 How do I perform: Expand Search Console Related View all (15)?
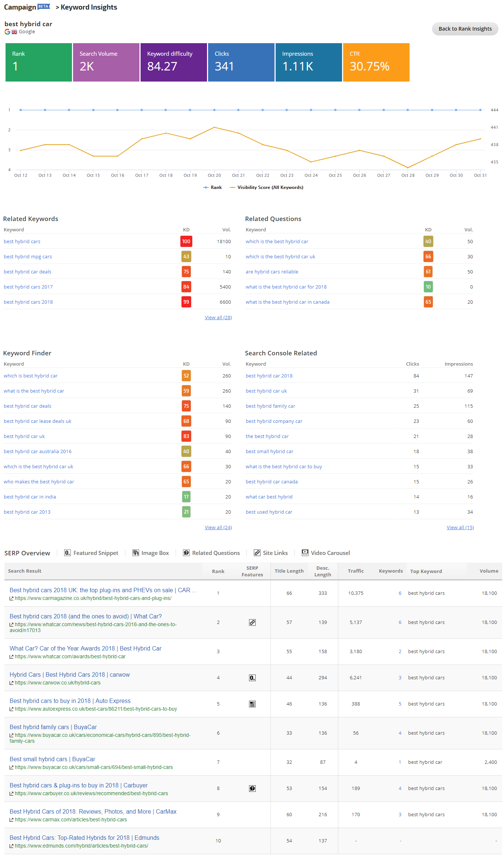[460, 528]
